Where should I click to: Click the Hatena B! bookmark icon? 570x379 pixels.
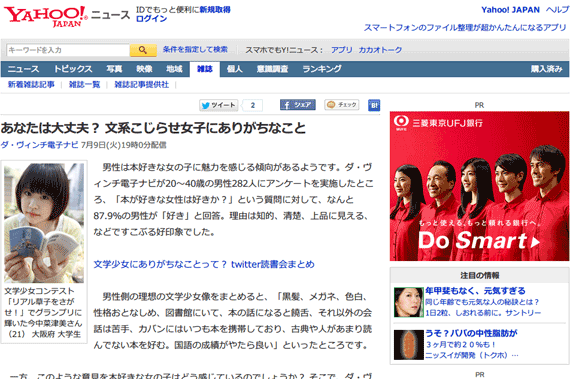[x=374, y=105]
